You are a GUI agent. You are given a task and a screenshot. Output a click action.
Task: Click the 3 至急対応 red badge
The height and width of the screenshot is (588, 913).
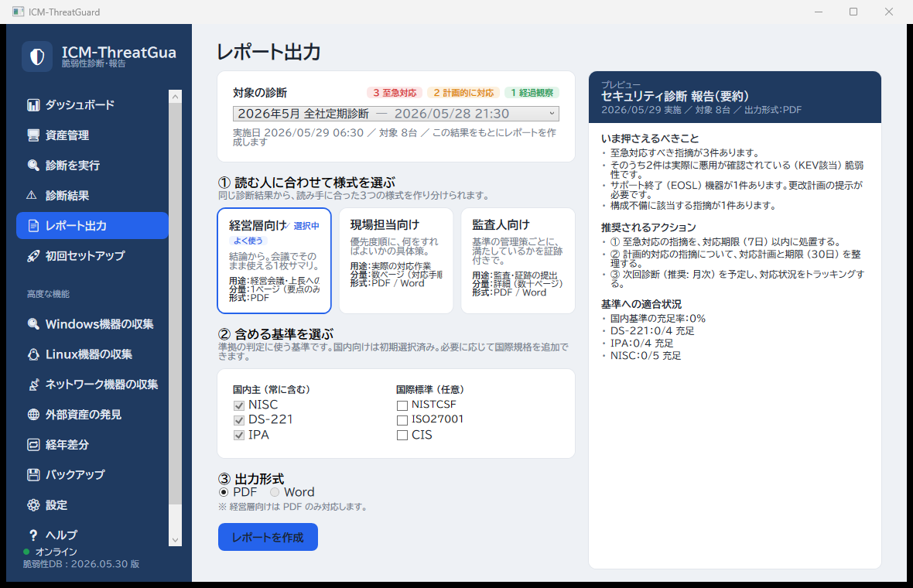click(x=395, y=93)
